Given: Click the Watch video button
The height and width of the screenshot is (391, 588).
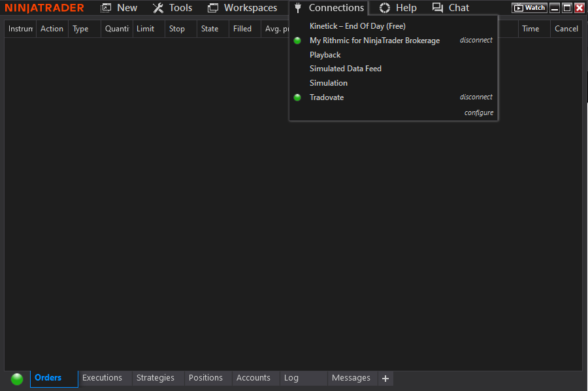Looking at the screenshot, I should (529, 8).
